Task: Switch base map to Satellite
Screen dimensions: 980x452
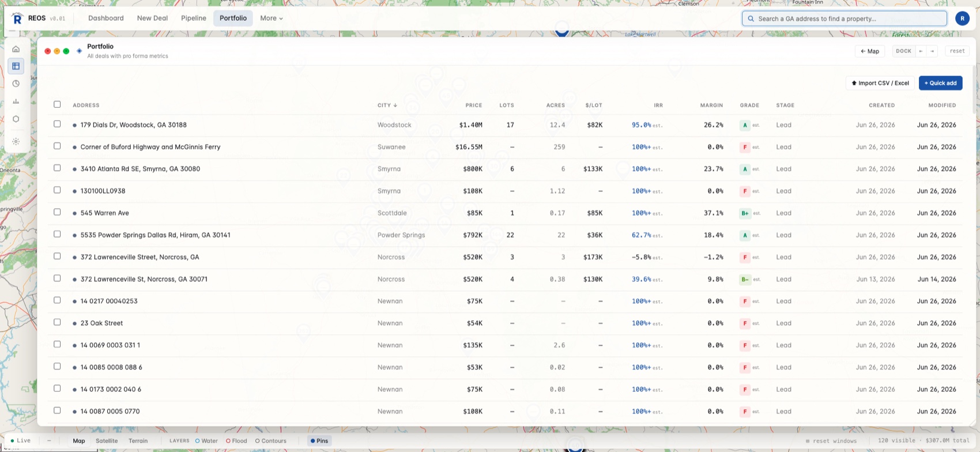Action: click(107, 440)
